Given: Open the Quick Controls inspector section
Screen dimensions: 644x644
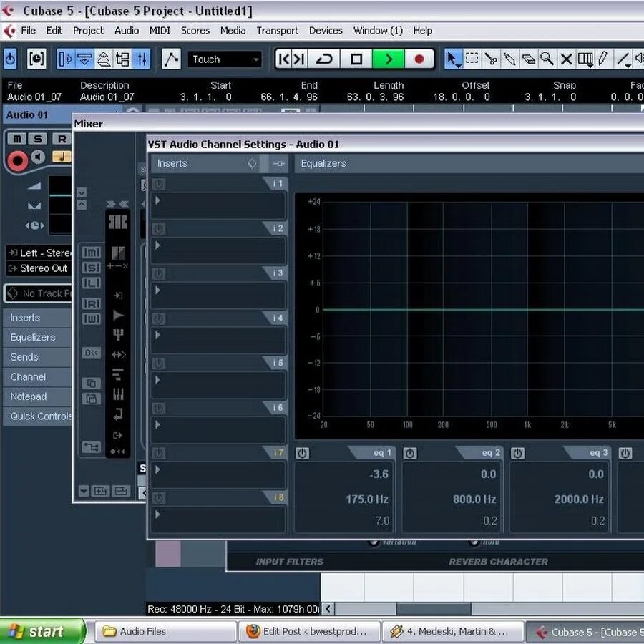Looking at the screenshot, I should pos(37,416).
